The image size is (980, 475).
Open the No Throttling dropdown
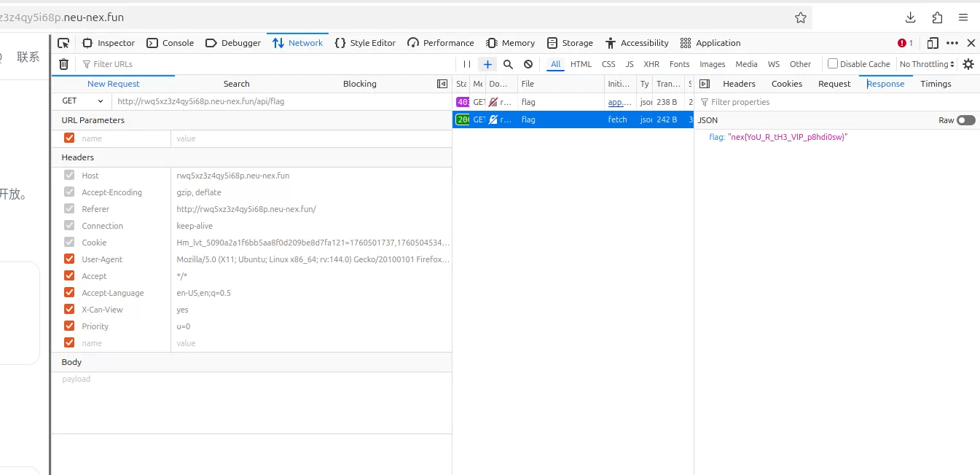point(927,64)
